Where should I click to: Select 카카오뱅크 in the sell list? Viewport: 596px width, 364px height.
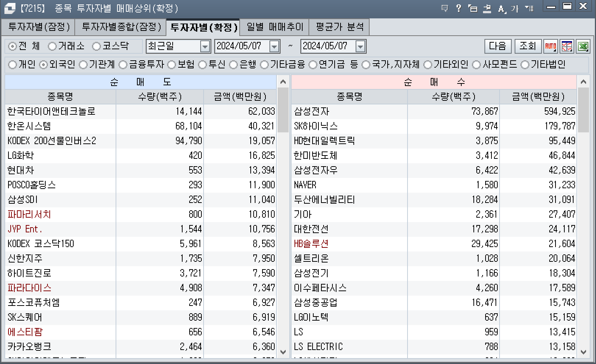[141, 347]
